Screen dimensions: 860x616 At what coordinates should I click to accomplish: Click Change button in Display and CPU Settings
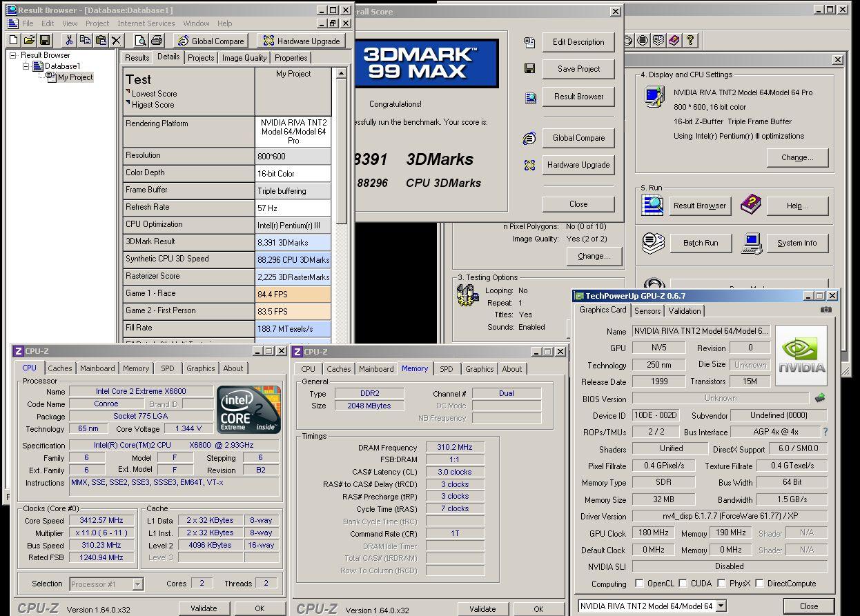[x=797, y=157]
